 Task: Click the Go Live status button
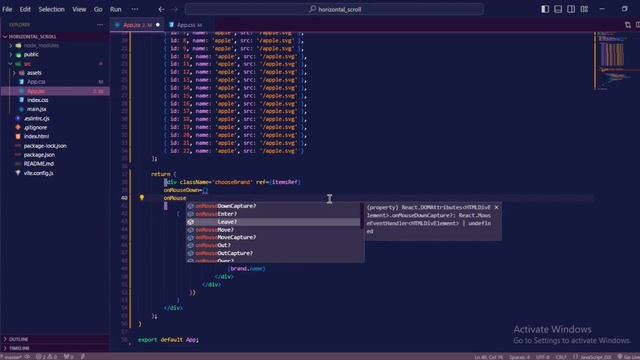pos(628,357)
